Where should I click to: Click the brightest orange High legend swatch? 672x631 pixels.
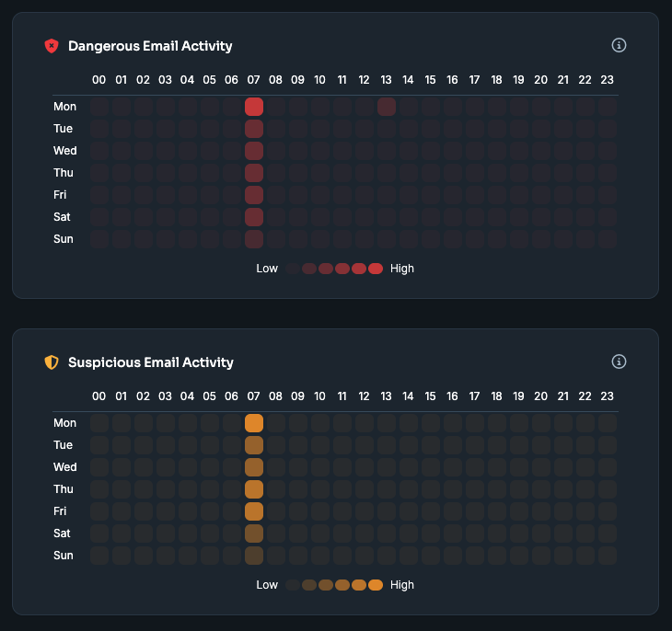pyautogui.click(x=376, y=585)
